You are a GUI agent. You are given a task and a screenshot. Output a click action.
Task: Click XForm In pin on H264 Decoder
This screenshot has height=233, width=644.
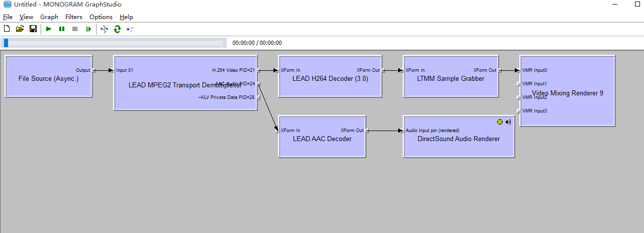(277, 70)
